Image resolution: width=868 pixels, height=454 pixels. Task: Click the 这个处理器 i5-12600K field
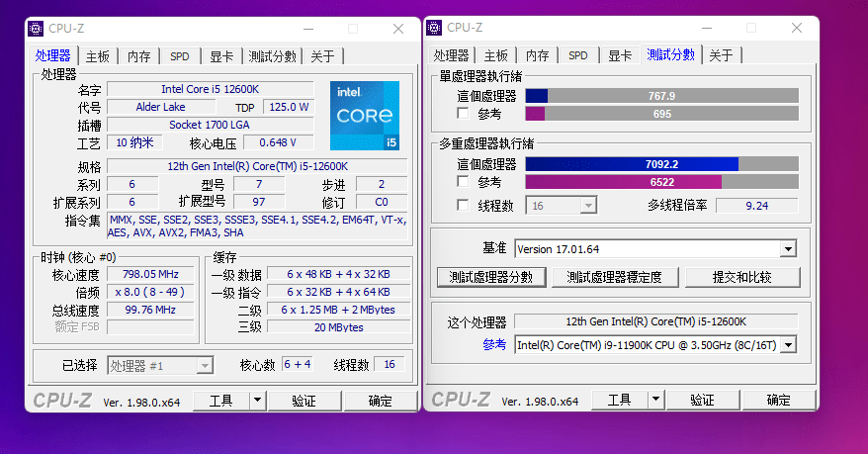(656, 321)
